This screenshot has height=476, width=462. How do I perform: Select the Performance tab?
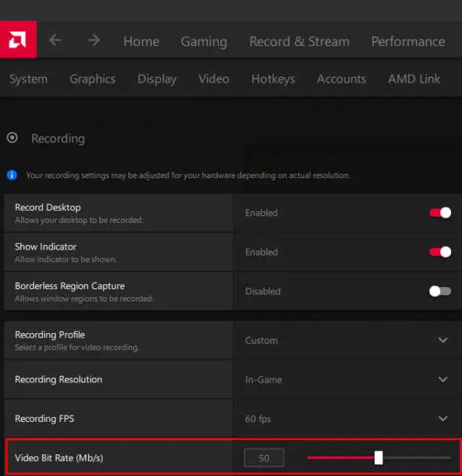(x=408, y=42)
